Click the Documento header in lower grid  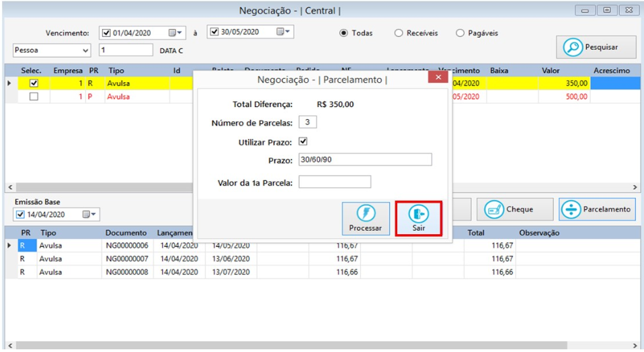coord(126,233)
